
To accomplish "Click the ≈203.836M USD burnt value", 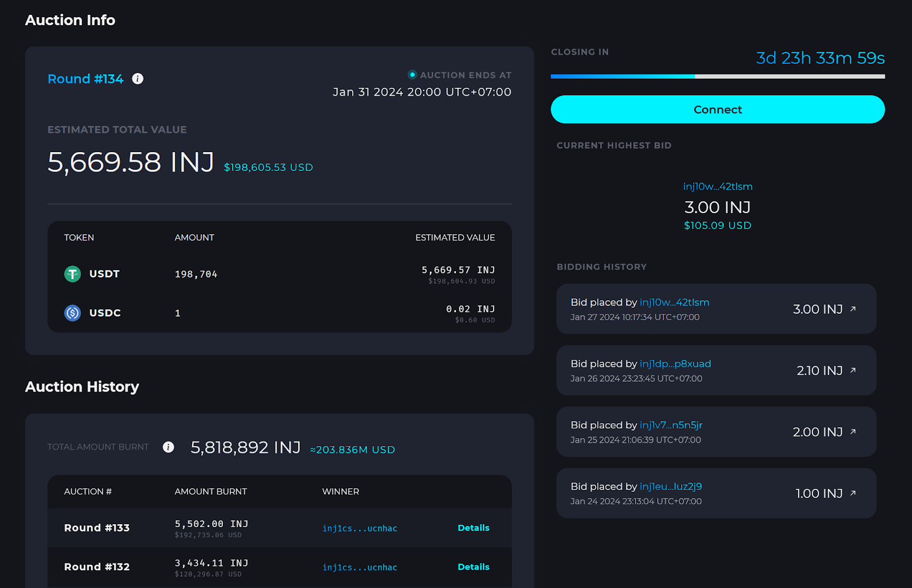I will tap(352, 450).
